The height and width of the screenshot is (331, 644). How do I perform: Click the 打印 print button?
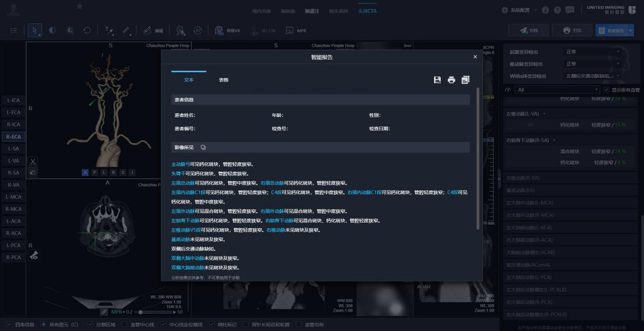pos(572,31)
